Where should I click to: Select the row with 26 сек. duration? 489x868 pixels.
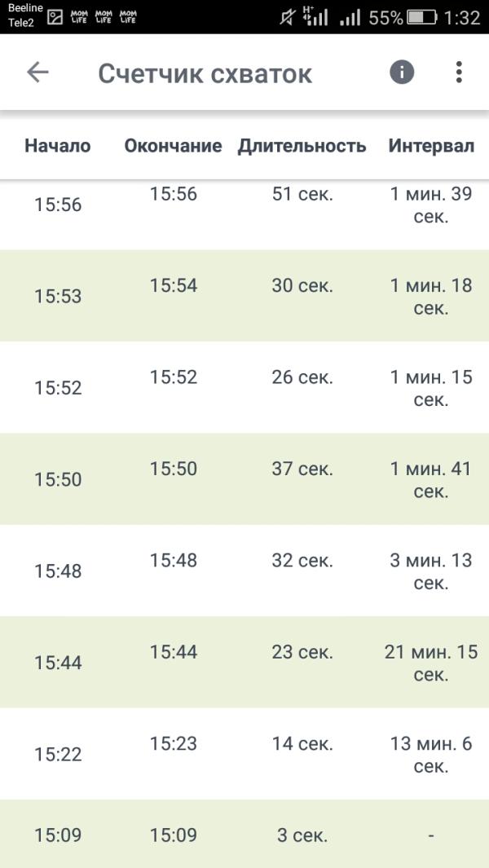[x=244, y=387]
